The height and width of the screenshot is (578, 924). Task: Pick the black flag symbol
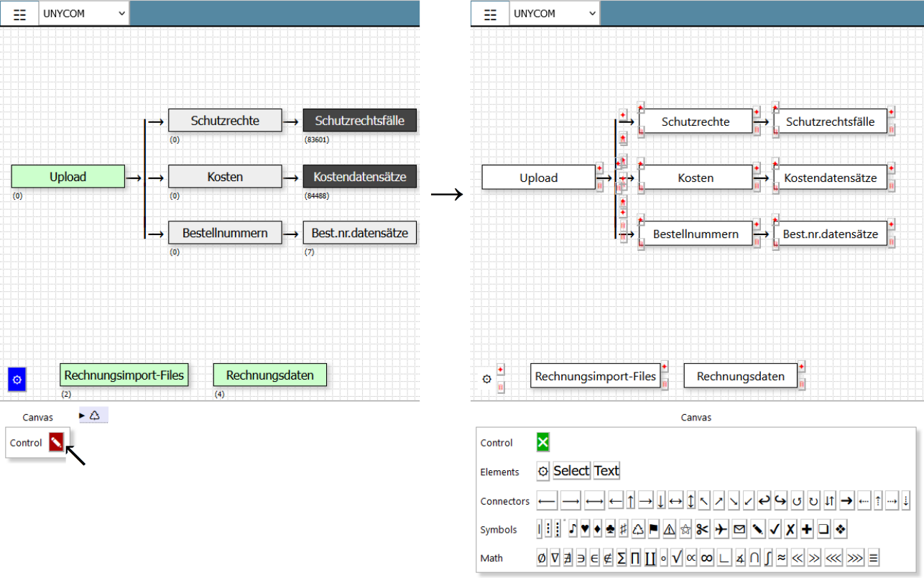point(653,530)
